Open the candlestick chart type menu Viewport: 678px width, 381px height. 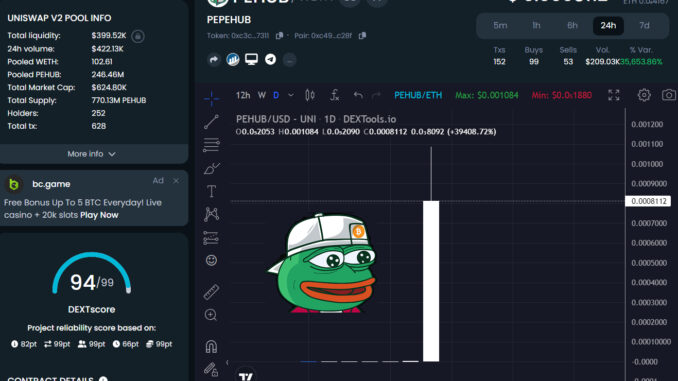pyautogui.click(x=310, y=95)
